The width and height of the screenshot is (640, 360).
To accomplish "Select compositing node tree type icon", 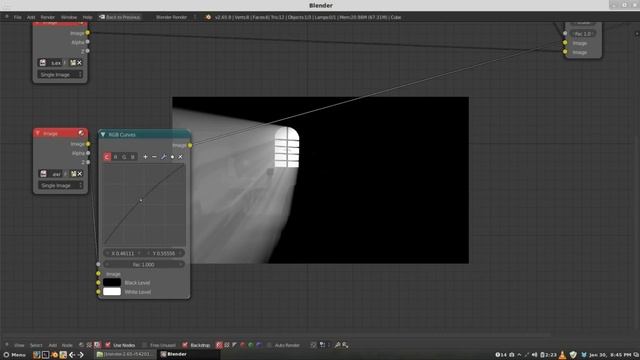I will click(97, 345).
